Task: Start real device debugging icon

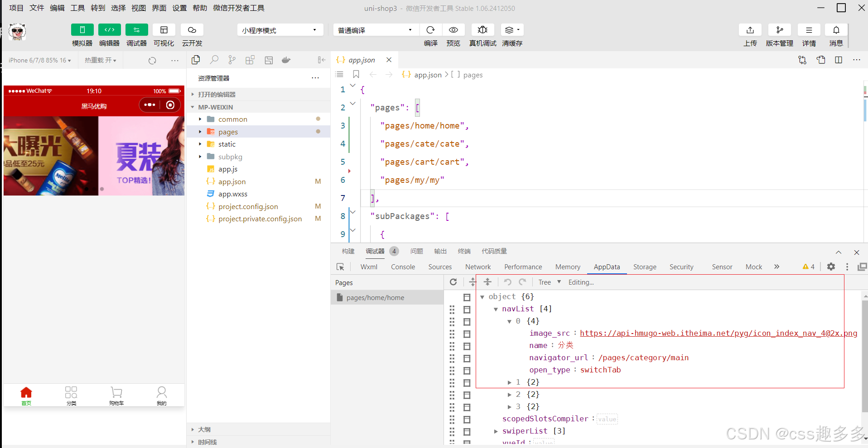Action: pos(482,30)
